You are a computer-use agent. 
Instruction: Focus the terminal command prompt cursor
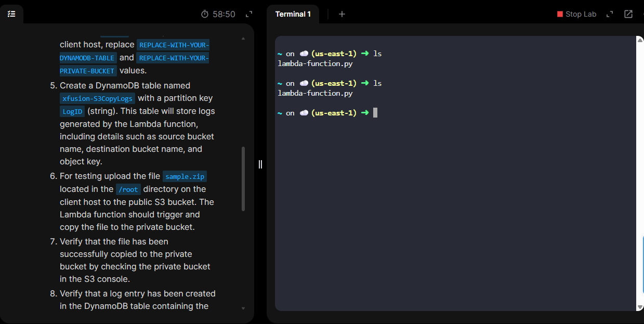point(375,113)
